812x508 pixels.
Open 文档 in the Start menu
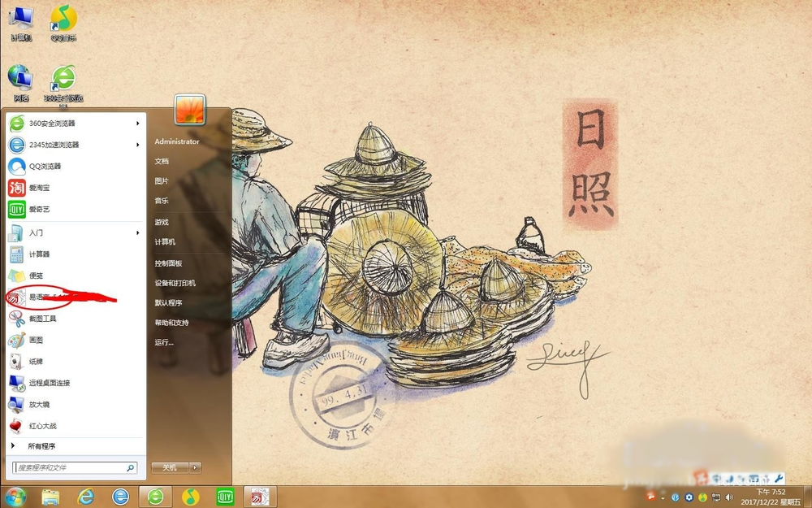(x=162, y=161)
